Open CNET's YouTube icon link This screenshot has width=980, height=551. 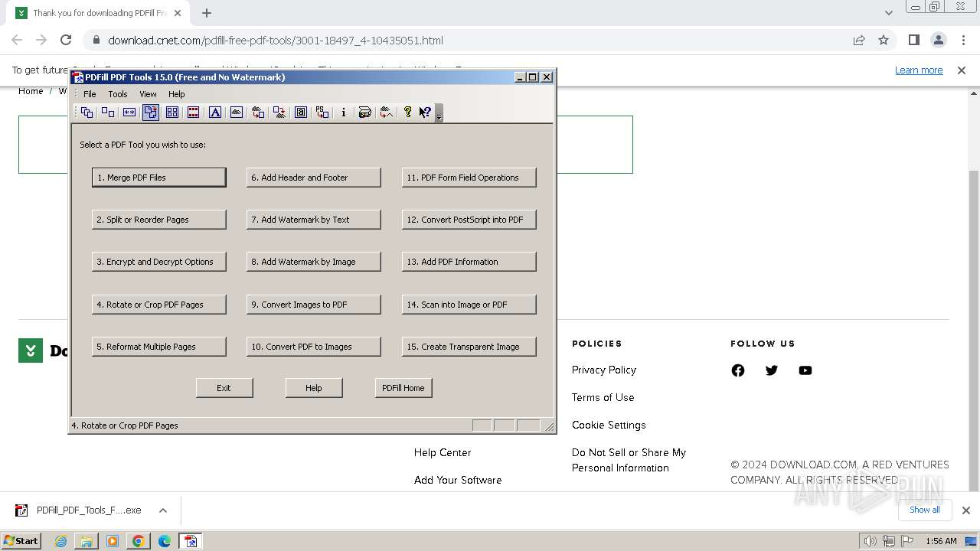point(805,370)
